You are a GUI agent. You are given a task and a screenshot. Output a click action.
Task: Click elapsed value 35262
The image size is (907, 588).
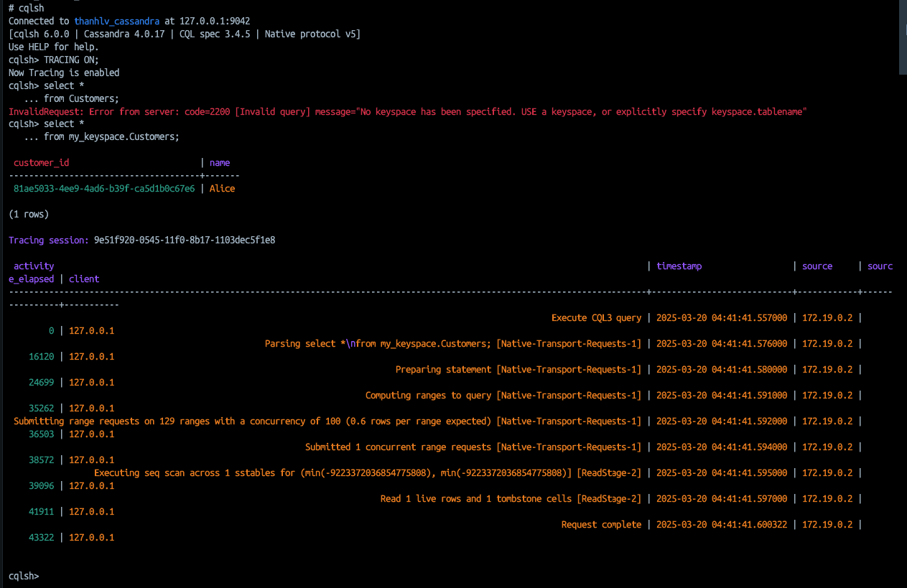tap(42, 409)
